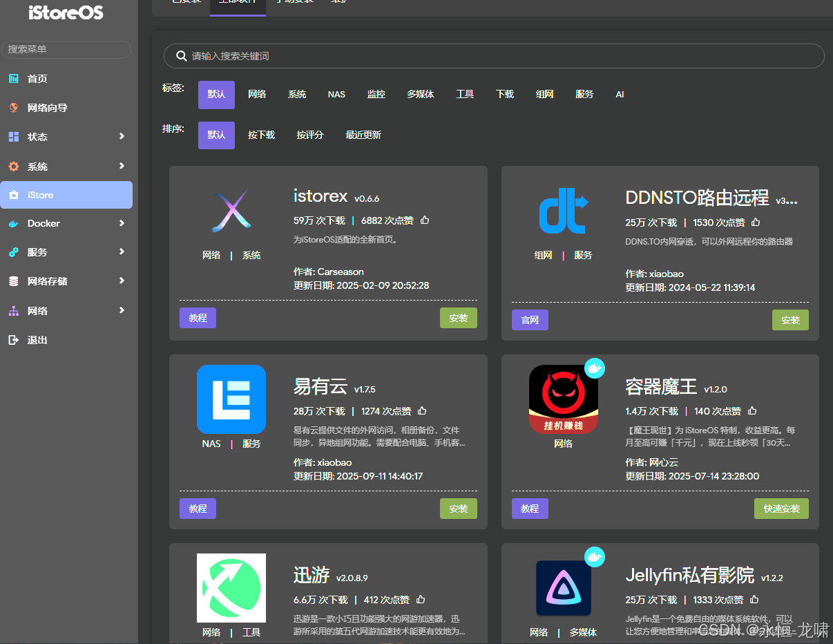Sort apps 按下载
Viewport: 833px width, 644px height.
261,135
